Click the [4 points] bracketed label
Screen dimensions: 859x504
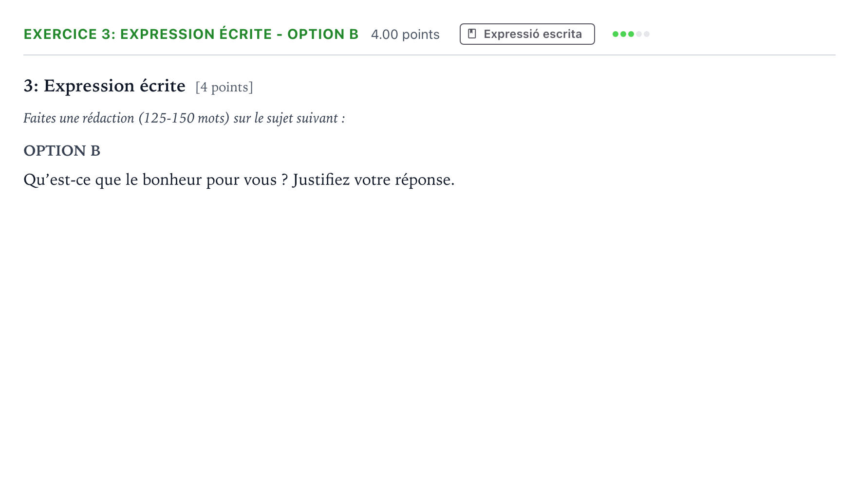[224, 87]
